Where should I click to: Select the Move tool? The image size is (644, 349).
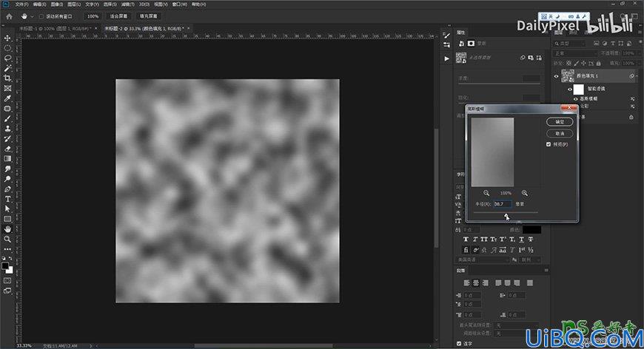point(7,38)
